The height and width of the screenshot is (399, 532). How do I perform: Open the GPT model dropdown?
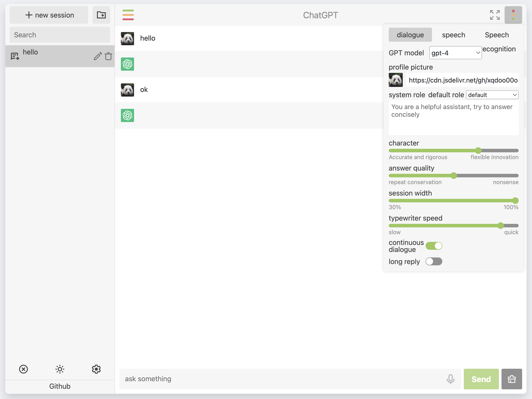tap(455, 53)
